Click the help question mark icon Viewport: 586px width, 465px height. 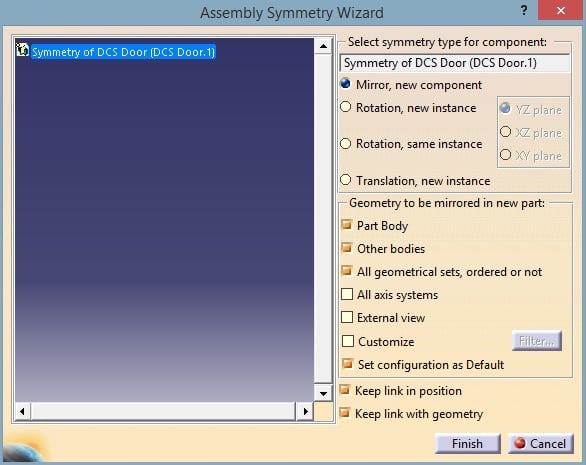524,10
